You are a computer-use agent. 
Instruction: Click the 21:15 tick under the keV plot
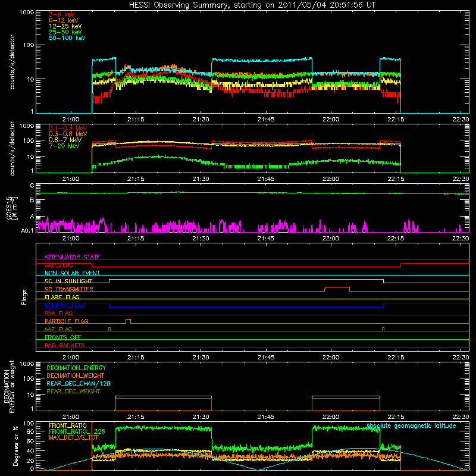click(136, 120)
